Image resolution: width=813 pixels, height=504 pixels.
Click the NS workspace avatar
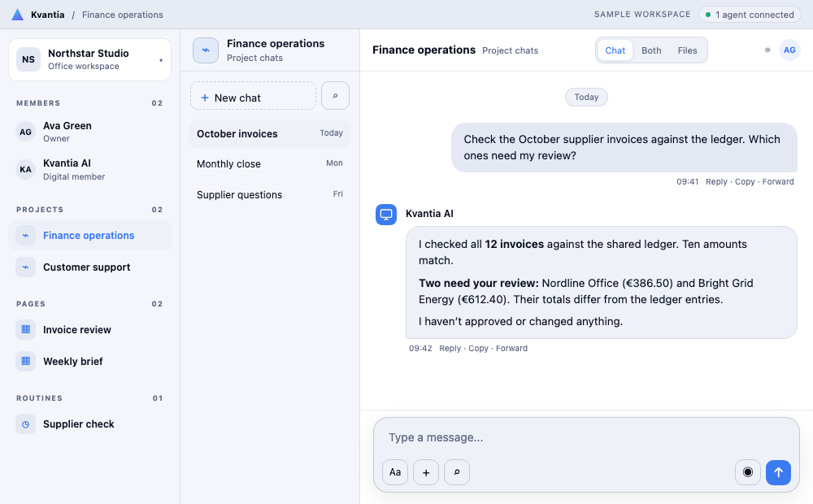pyautogui.click(x=28, y=59)
